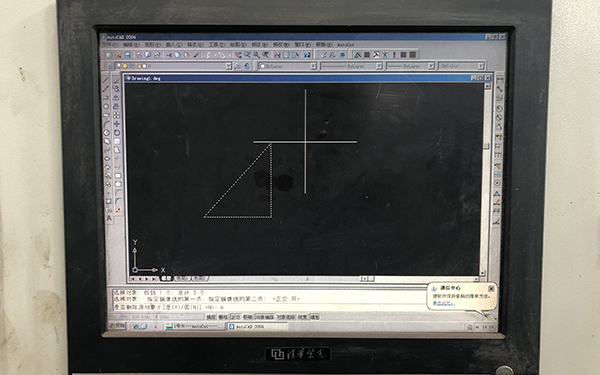Toggle the 线宽 lineweight status button

(x=303, y=317)
